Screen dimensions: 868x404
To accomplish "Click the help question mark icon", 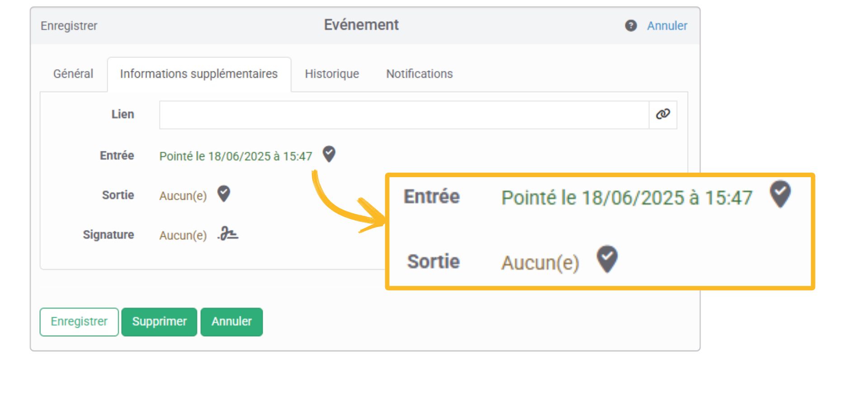I will pyautogui.click(x=631, y=26).
